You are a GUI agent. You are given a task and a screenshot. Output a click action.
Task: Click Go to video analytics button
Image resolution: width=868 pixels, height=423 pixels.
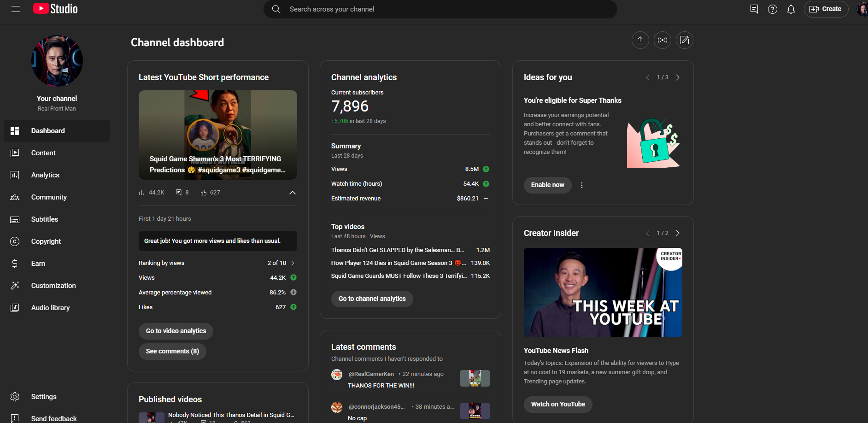(176, 331)
